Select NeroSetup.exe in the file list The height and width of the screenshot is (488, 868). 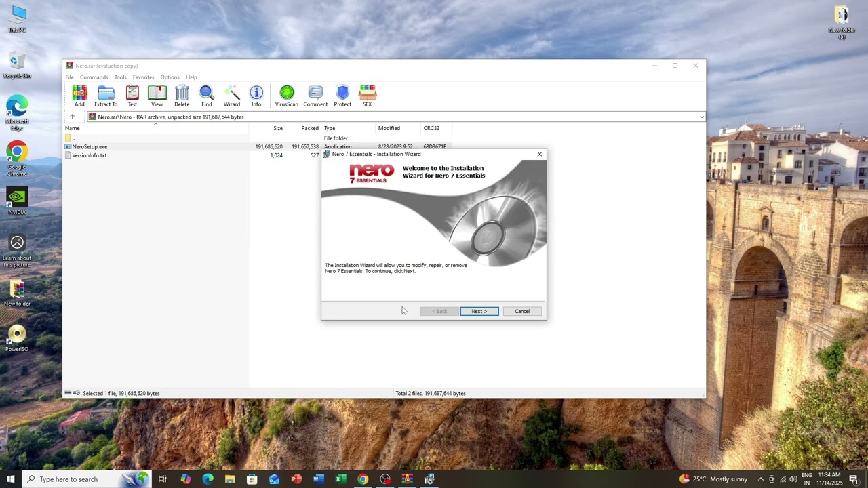tap(90, 146)
